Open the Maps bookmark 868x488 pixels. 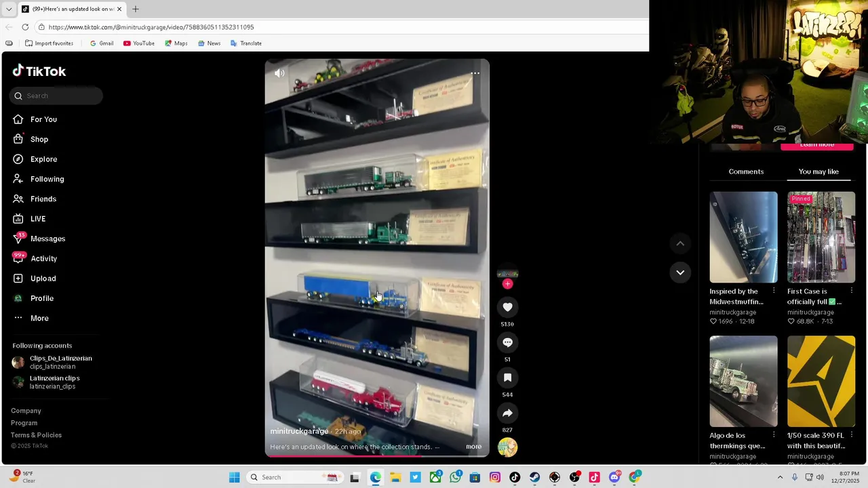coord(176,43)
